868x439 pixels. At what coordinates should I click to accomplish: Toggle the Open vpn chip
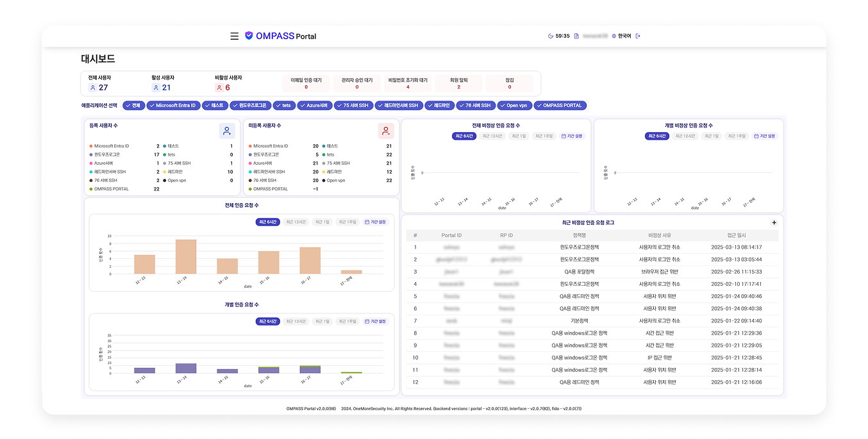[514, 106]
